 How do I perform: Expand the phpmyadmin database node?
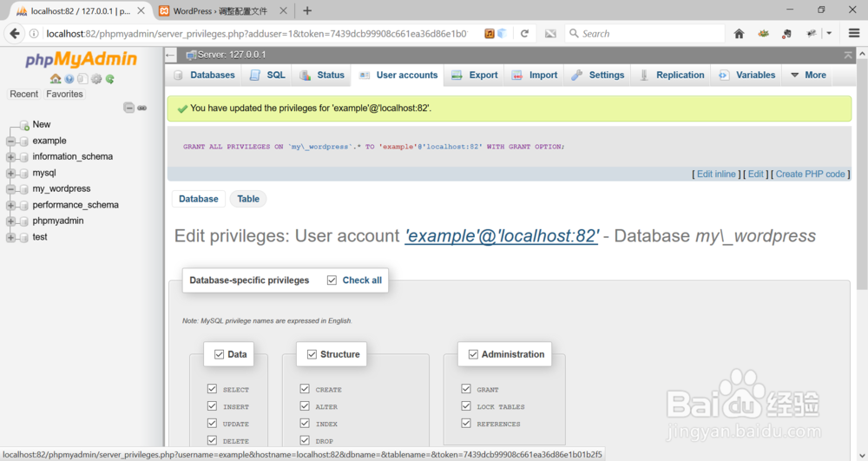(x=10, y=221)
